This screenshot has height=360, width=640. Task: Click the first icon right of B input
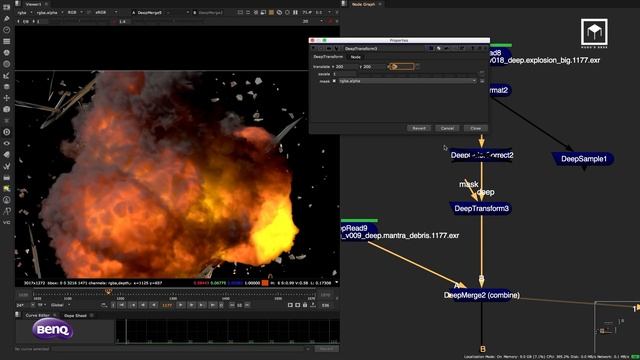[x=240, y=13]
